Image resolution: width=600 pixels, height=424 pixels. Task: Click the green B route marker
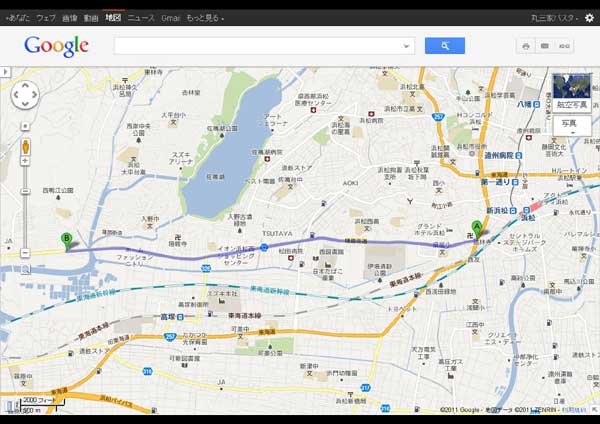66,242
